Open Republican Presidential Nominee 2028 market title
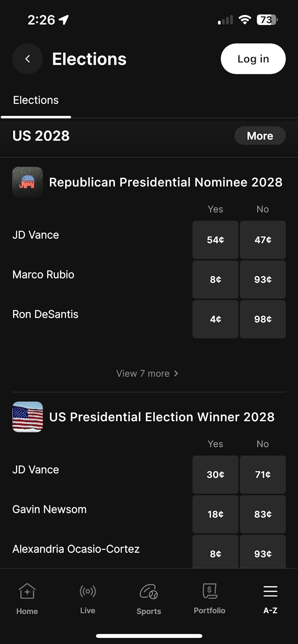The image size is (298, 644). 166,182
